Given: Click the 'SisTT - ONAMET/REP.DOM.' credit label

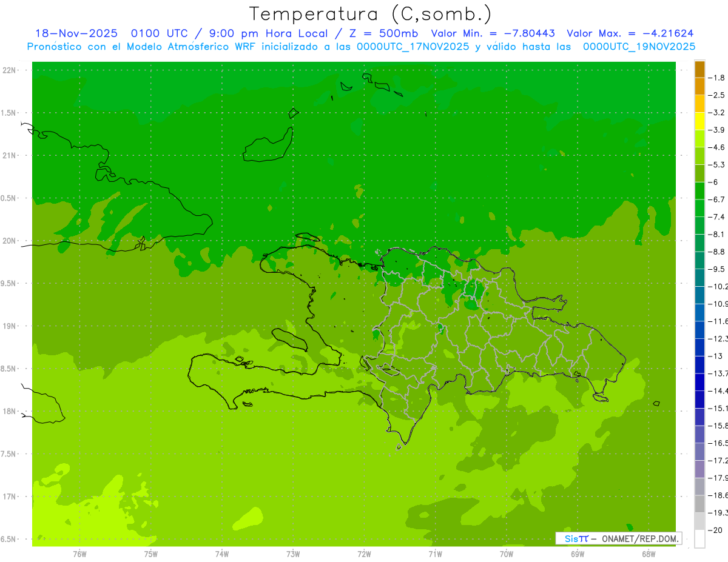Looking at the screenshot, I should [619, 538].
